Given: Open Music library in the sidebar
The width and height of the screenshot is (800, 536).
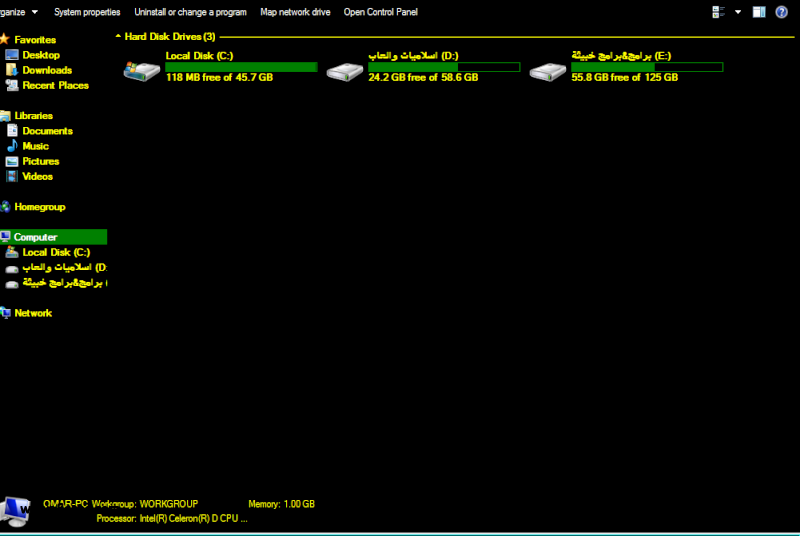Looking at the screenshot, I should pyautogui.click(x=35, y=146).
